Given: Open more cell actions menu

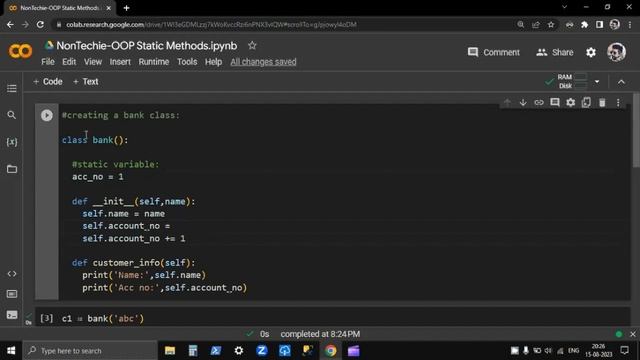Looking at the screenshot, I should (618, 102).
